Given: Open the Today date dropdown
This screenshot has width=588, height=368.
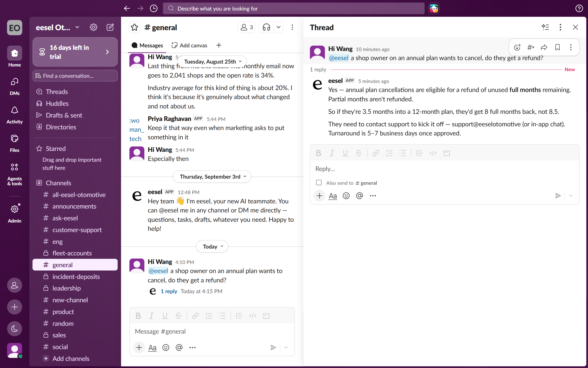Looking at the screenshot, I should 212,246.
